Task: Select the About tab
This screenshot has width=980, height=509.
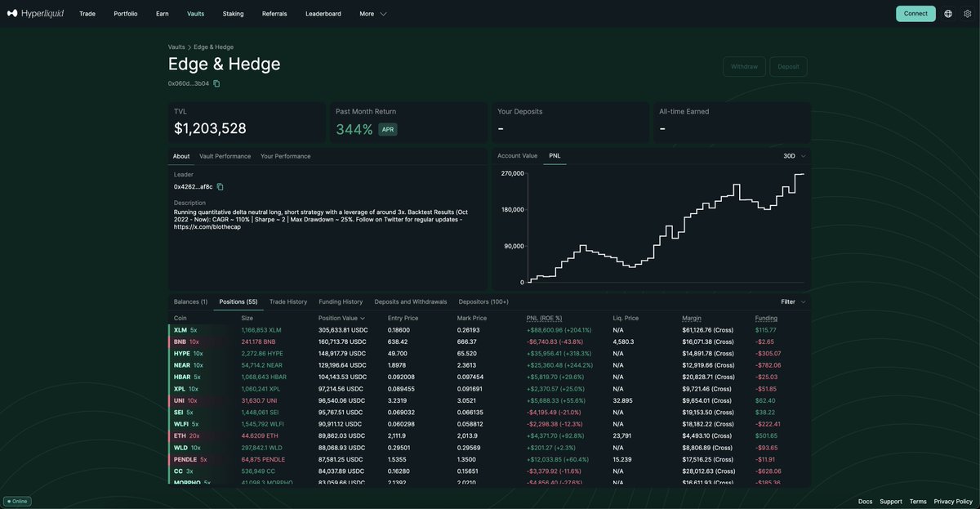Action: click(181, 156)
